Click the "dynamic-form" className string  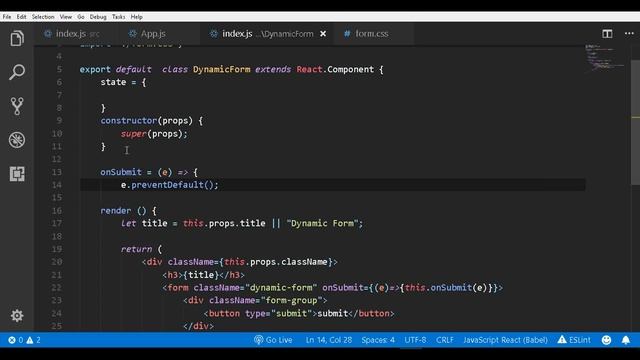point(281,288)
